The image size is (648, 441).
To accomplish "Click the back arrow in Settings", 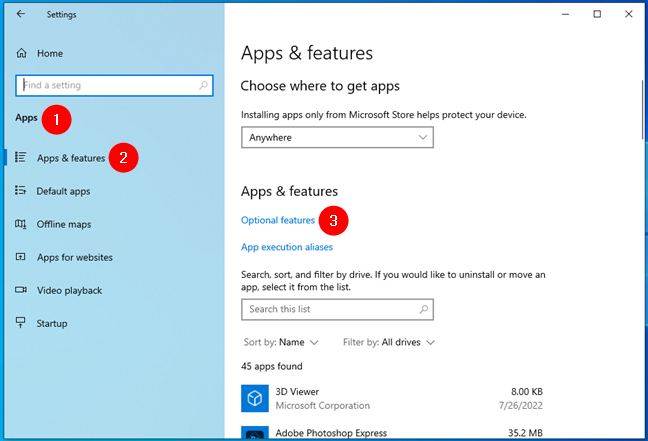I will 21,15.
